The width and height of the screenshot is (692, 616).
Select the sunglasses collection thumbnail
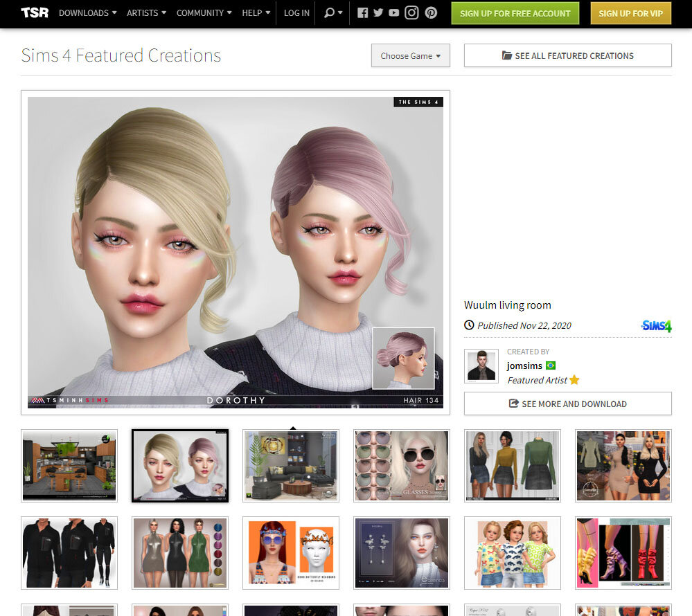pyautogui.click(x=402, y=466)
